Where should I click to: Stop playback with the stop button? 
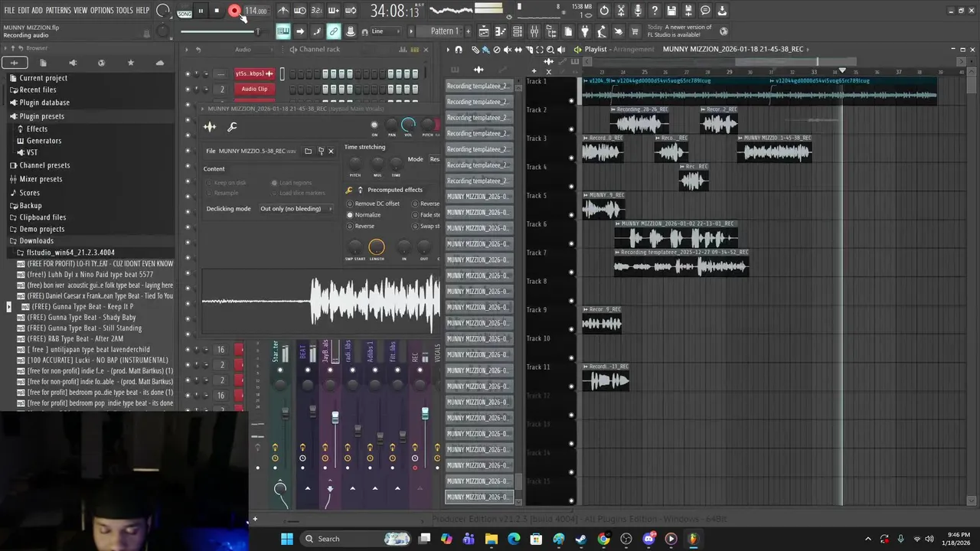[x=217, y=11]
